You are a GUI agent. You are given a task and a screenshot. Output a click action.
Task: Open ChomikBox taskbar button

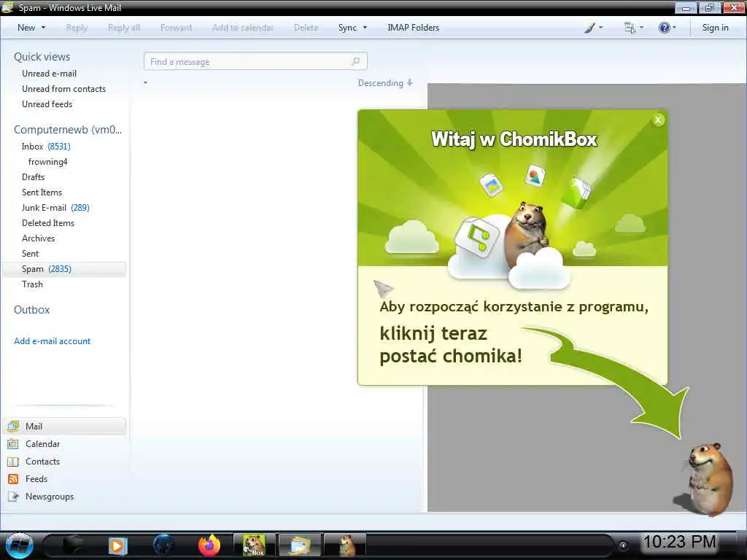pos(255,545)
